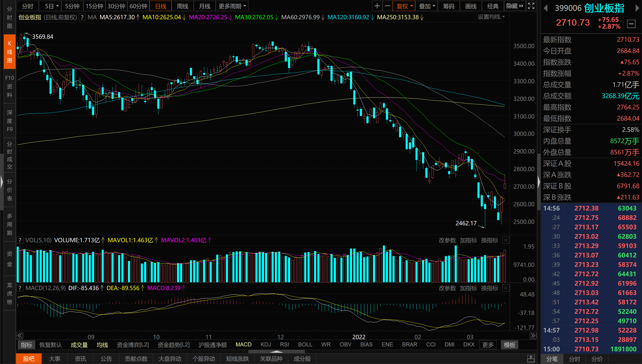Image resolution: width=642 pixels, height=364 pixels.
Task: Enter fullscreen chart mode icon
Action: 531,6
